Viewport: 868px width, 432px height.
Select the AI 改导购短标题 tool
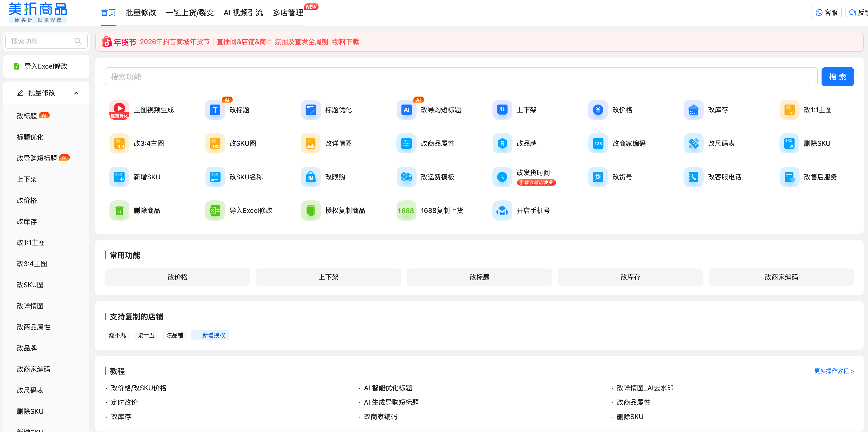coord(430,110)
